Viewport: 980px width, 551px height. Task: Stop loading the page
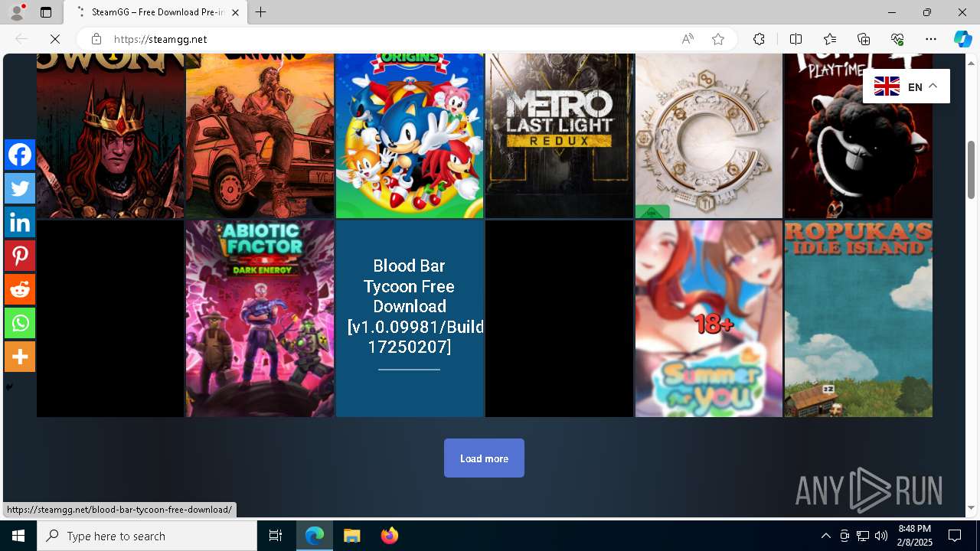click(x=55, y=39)
